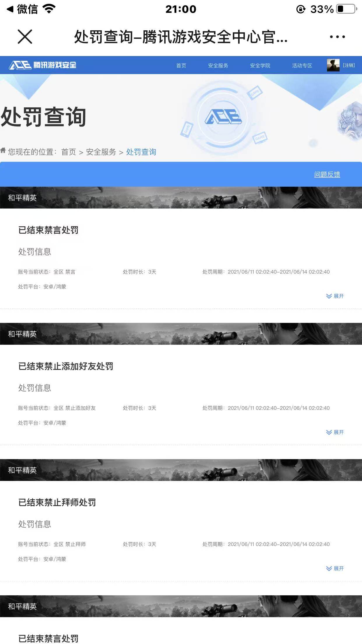The image size is (362, 644).
Task: Click the 已结束禁止拜师处罚 heading
Action: (x=57, y=503)
